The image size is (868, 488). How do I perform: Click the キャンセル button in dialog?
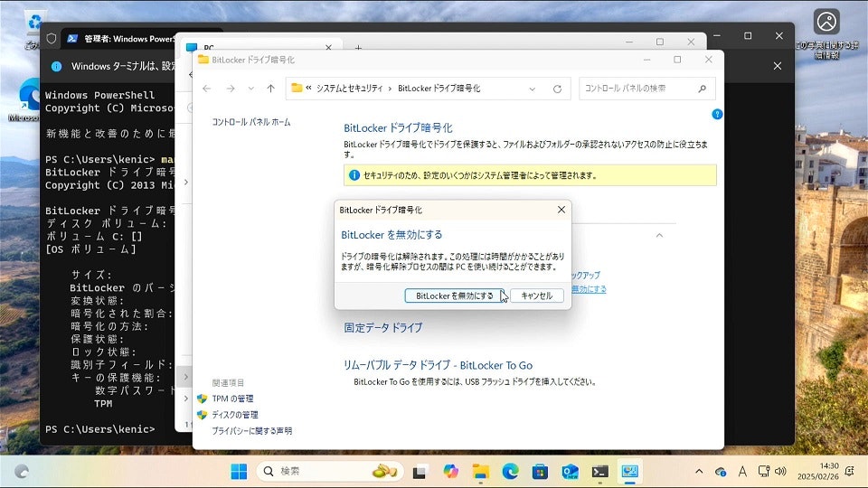pyautogui.click(x=537, y=296)
